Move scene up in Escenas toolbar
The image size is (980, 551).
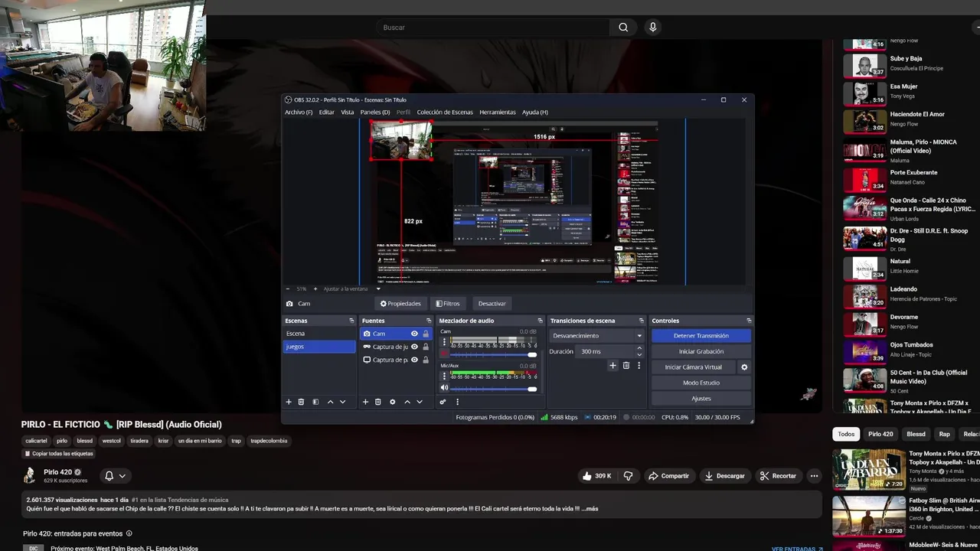point(331,402)
